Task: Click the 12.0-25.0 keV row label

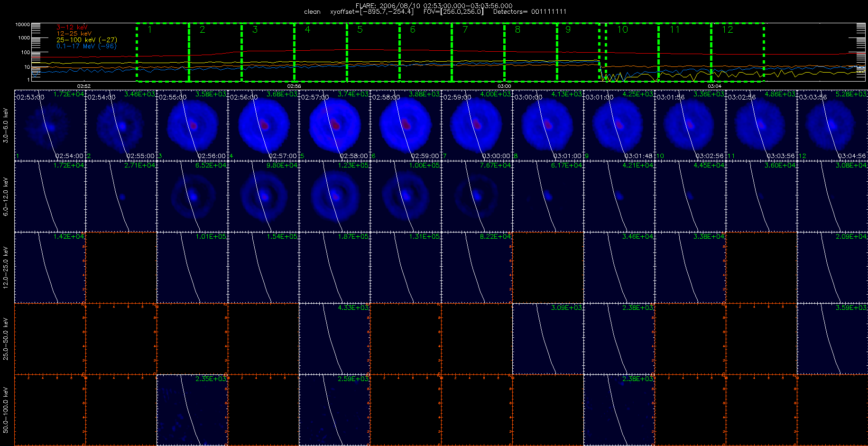Action: tap(6, 267)
